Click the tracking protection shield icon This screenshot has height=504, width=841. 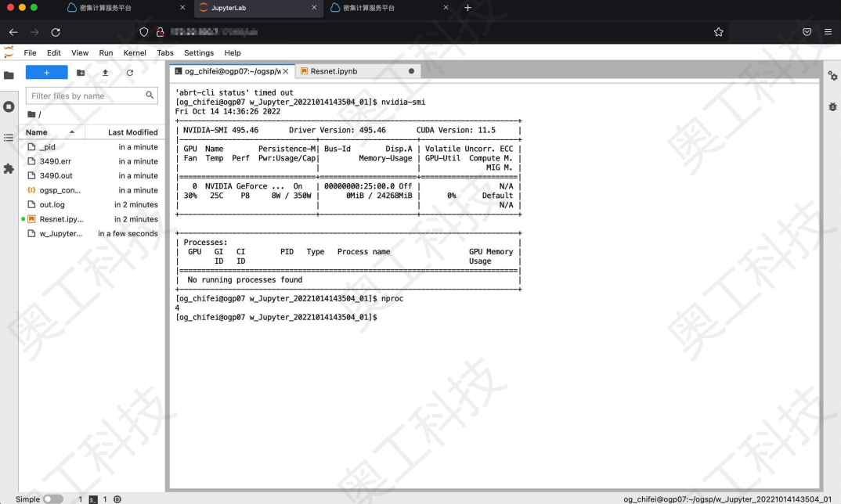click(x=144, y=32)
